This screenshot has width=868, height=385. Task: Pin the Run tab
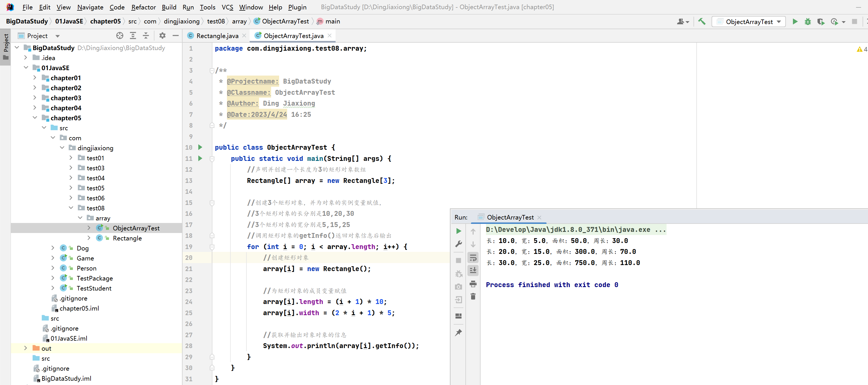pyautogui.click(x=458, y=333)
